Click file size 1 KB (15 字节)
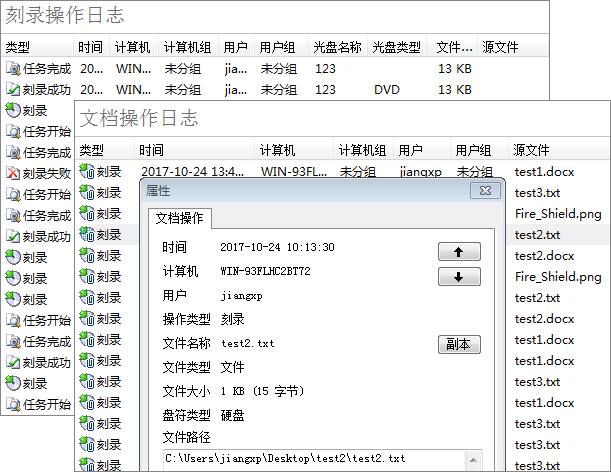611x472 pixels. point(263,391)
